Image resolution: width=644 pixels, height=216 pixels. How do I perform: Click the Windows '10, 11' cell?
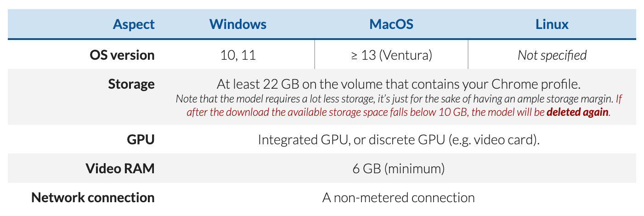tap(238, 55)
